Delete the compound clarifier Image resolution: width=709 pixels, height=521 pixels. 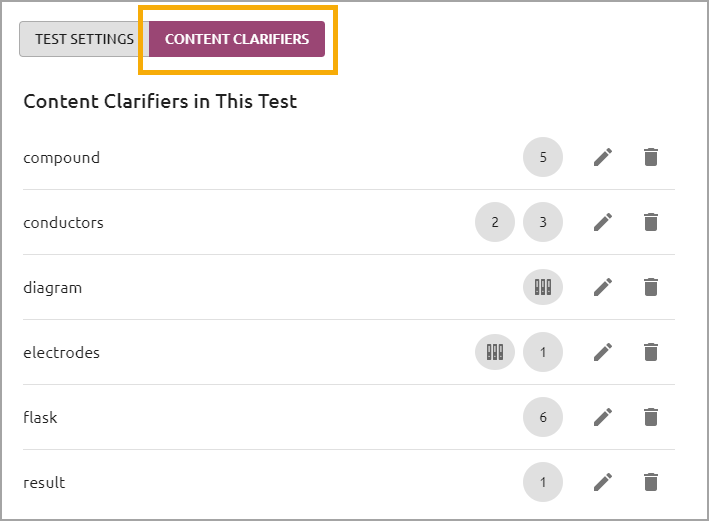[x=651, y=157]
